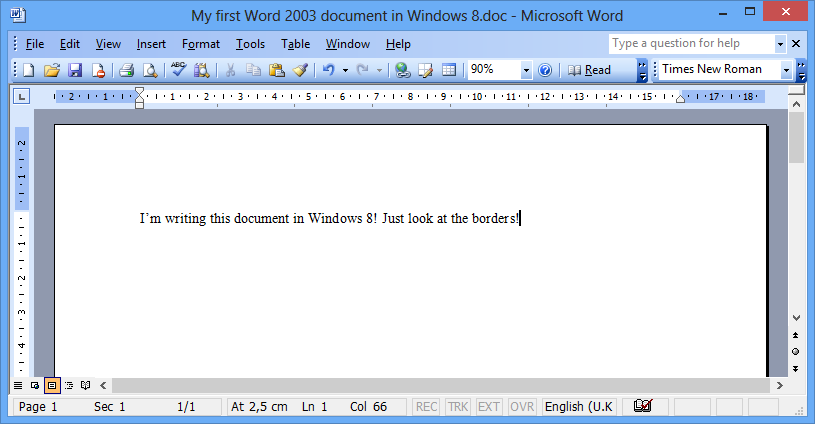Open Print Preview
The width and height of the screenshot is (815, 424).
tap(150, 70)
